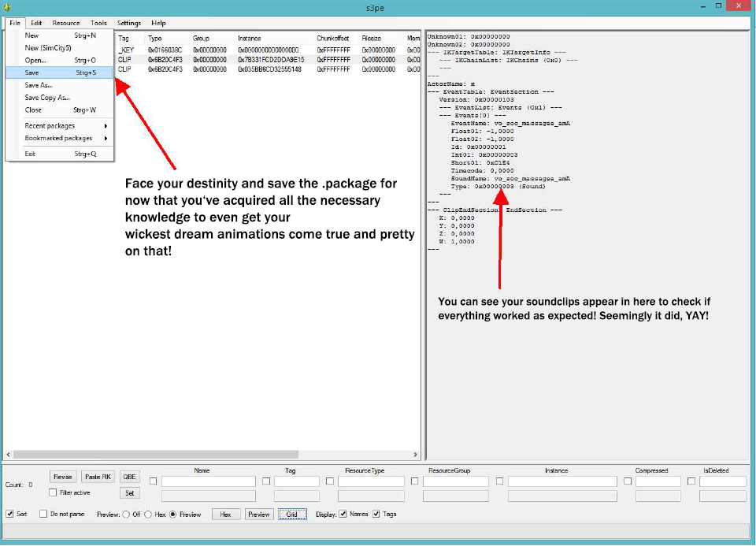Enable the Filter active checkbox
Image resolution: width=756 pixels, height=546 pixels.
(53, 492)
